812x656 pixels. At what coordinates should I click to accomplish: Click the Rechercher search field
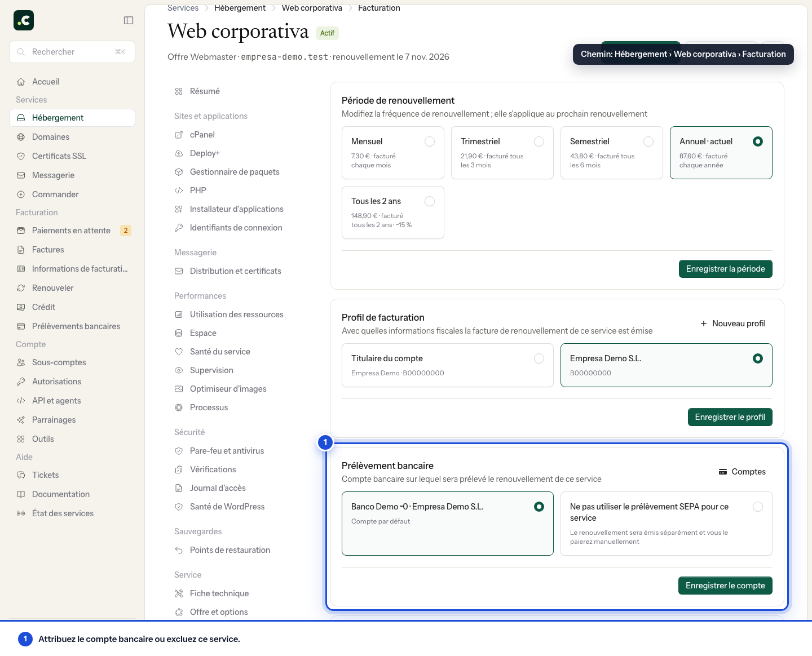tap(72, 52)
